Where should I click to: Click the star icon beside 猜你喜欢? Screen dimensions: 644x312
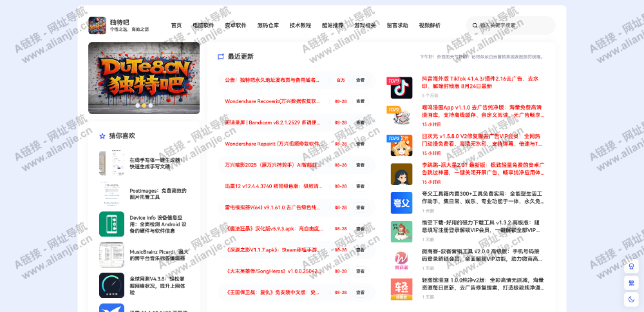click(x=102, y=135)
